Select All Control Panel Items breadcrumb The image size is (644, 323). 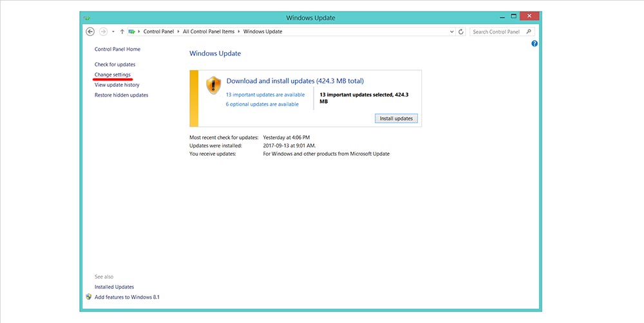pyautogui.click(x=209, y=32)
